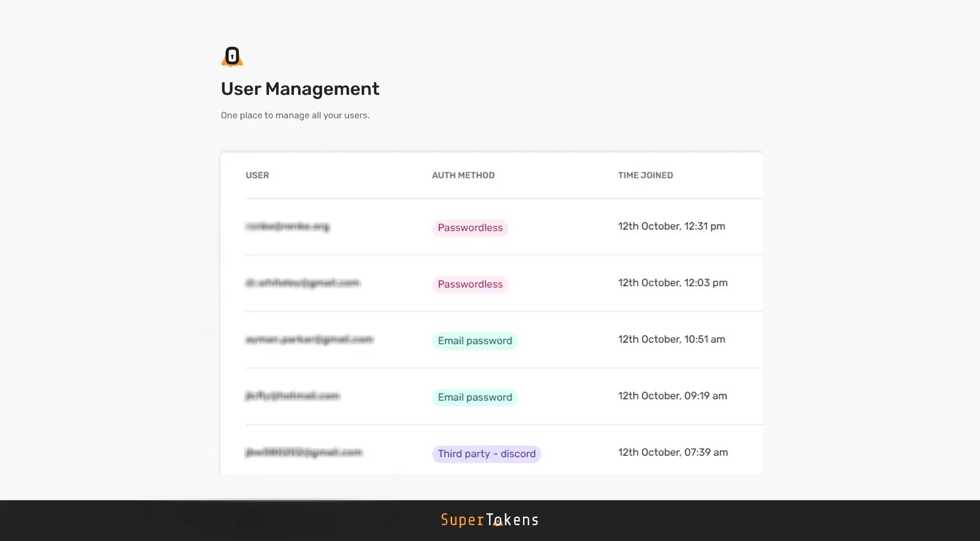Open the blurred user email joined 10:51 am

pyautogui.click(x=309, y=339)
